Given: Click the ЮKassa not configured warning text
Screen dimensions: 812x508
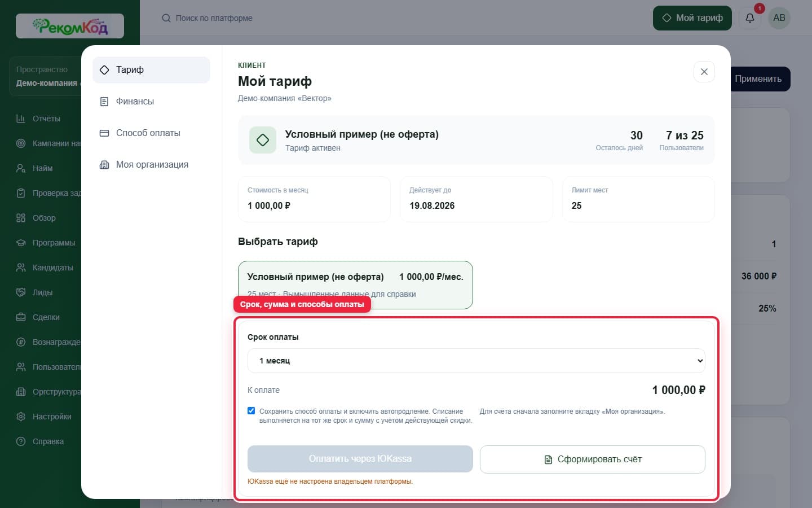Looking at the screenshot, I should click(x=330, y=481).
